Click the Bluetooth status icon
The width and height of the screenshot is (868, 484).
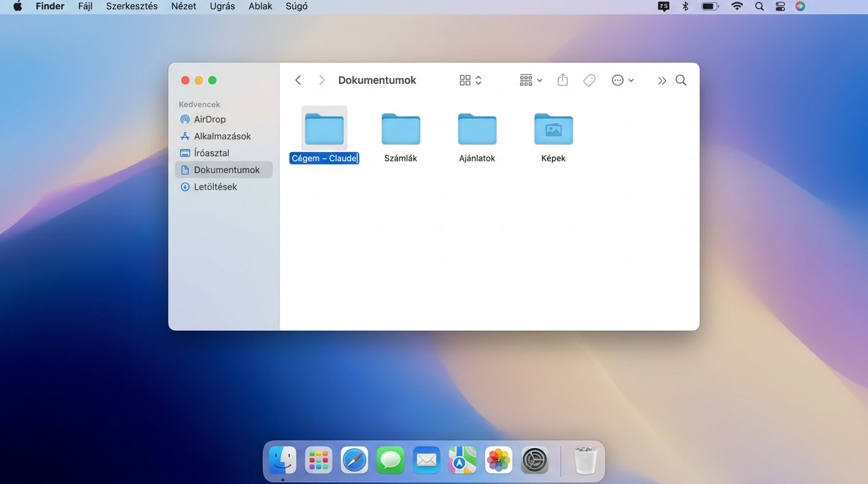[x=685, y=6]
